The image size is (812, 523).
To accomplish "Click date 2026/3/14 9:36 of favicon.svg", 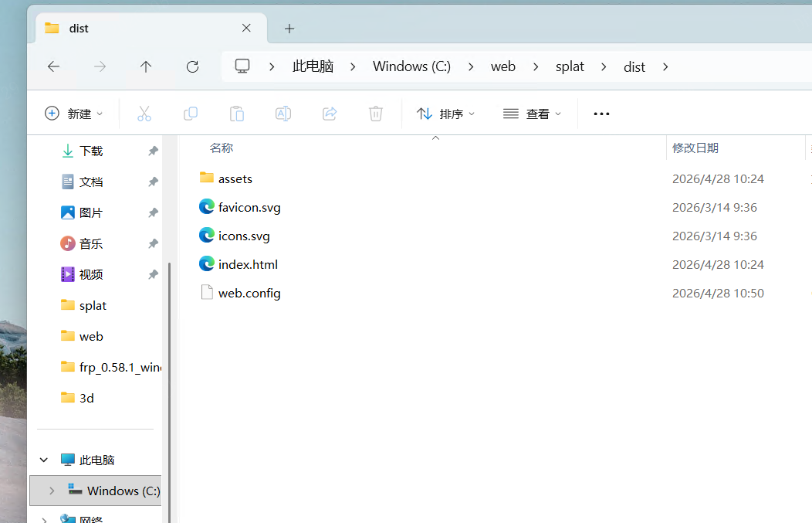I will 714,207.
